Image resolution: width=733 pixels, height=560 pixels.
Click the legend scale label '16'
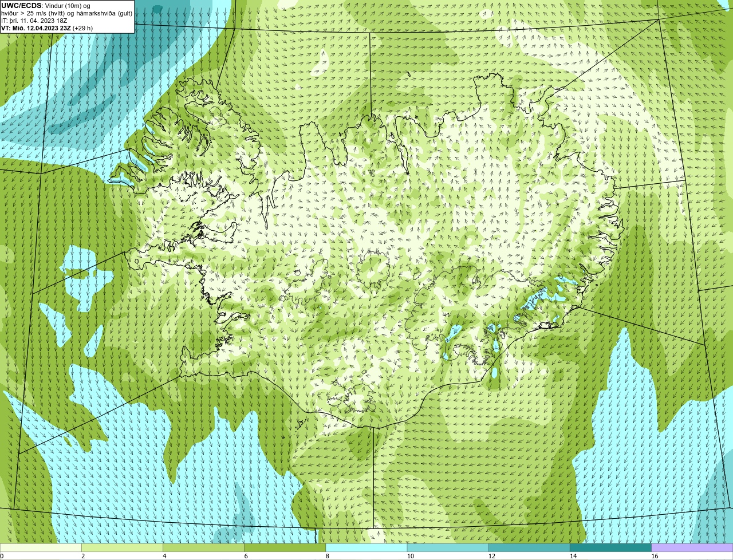click(x=655, y=556)
